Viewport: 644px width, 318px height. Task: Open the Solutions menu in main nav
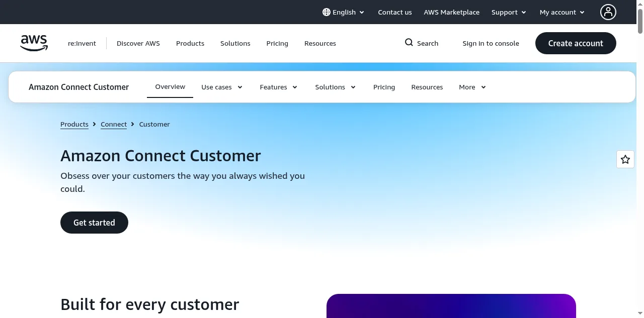tap(235, 43)
